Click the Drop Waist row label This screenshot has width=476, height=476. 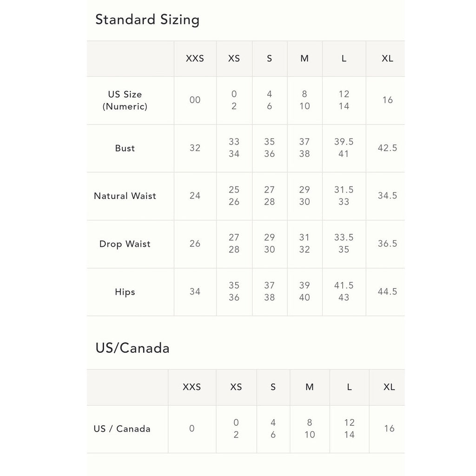click(125, 244)
